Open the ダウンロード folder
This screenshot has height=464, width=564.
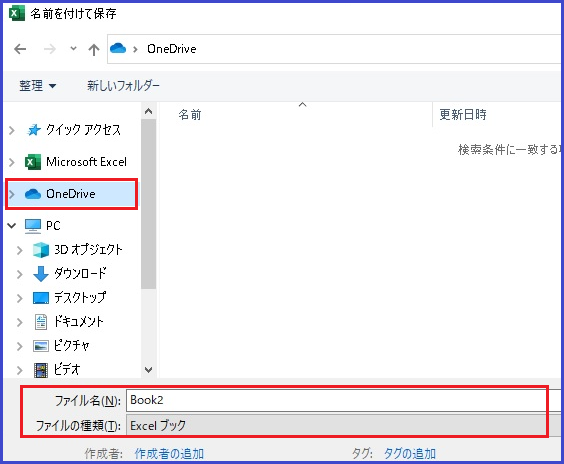tap(80, 274)
